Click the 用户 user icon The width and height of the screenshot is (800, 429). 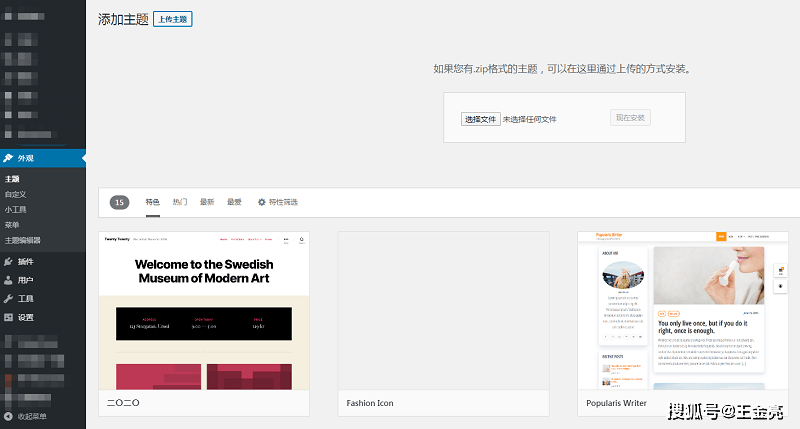pyautogui.click(x=8, y=280)
